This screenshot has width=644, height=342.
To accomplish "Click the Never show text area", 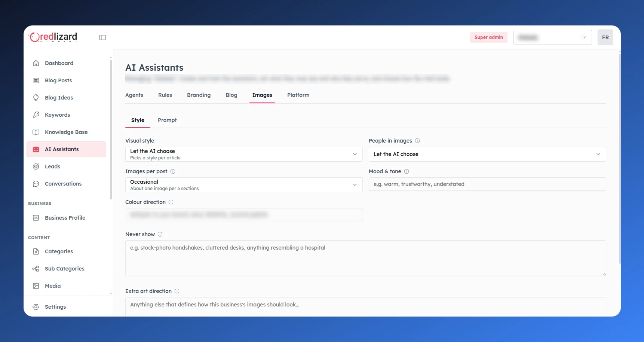I will click(366, 258).
